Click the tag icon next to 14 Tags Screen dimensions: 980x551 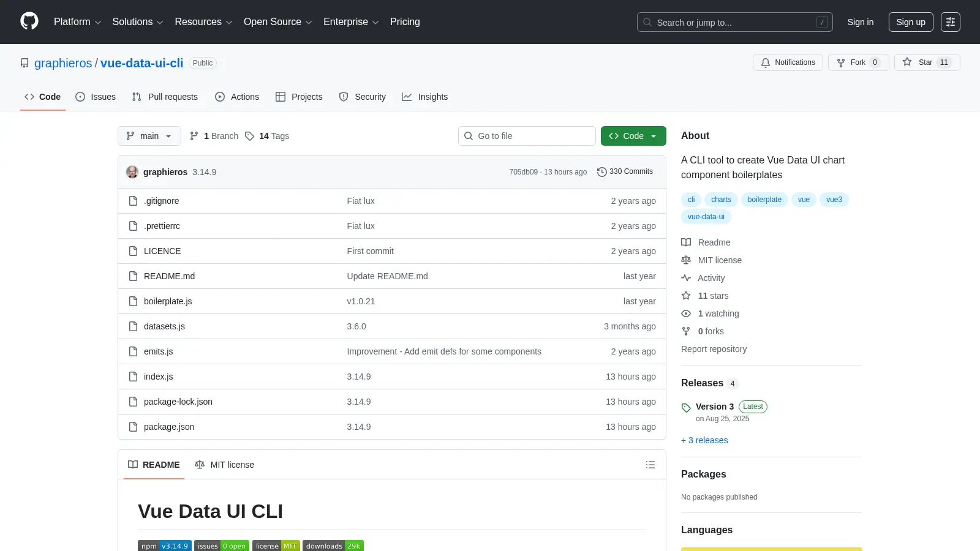coord(249,136)
